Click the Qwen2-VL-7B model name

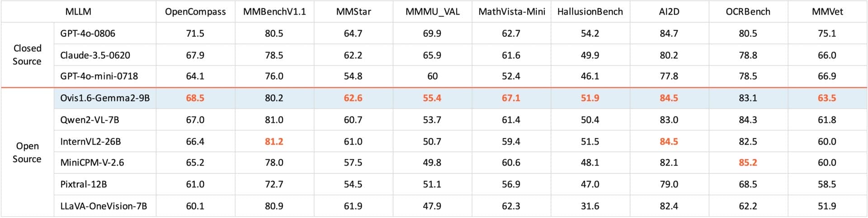[90, 120]
